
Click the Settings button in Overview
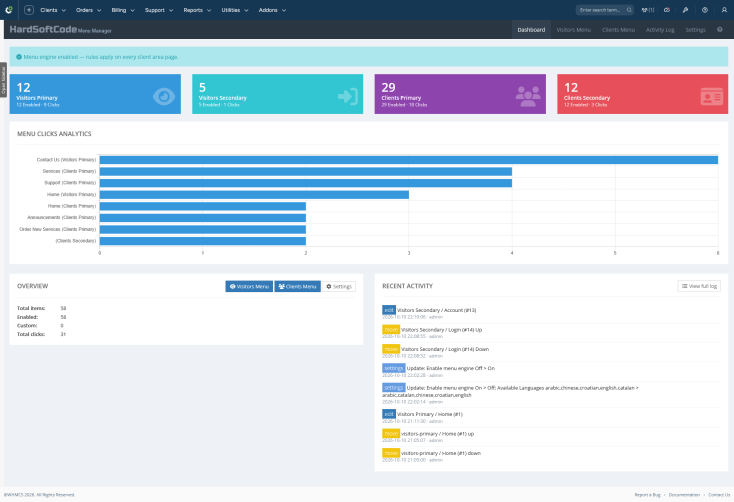339,286
